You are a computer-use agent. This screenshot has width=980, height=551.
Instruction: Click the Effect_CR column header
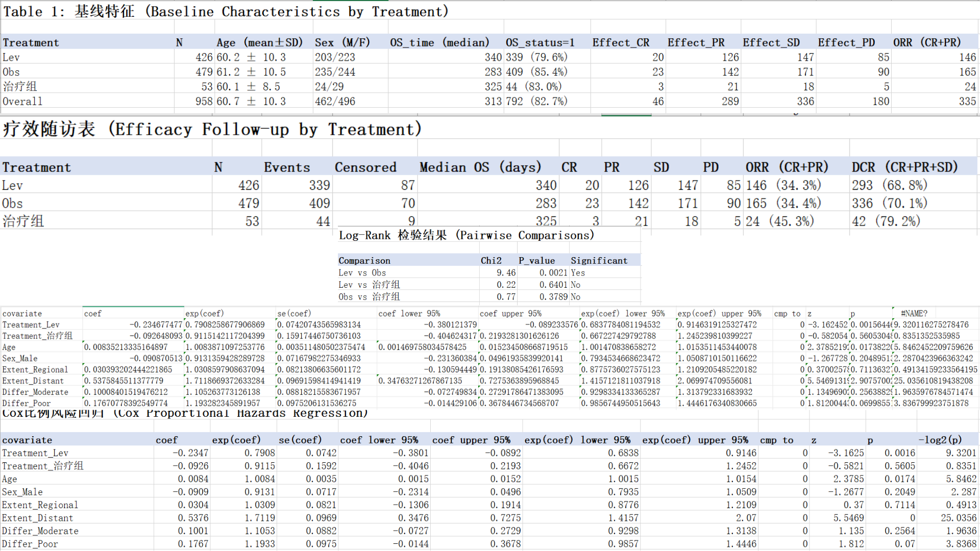(621, 43)
